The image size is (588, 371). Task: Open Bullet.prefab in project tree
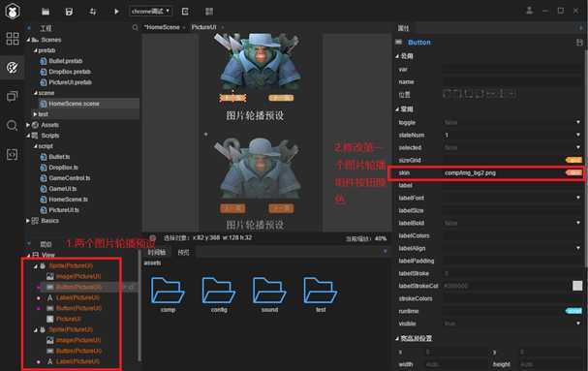[x=66, y=61]
